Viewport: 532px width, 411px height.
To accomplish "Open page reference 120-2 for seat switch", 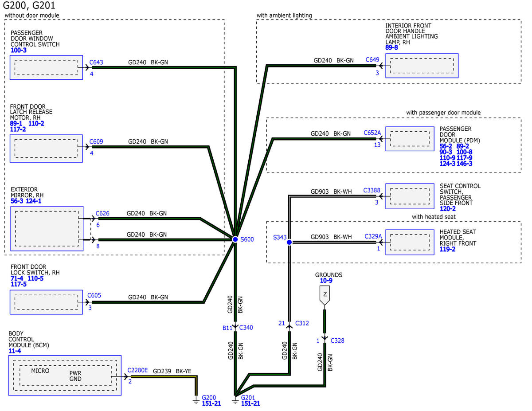I will (447, 208).
